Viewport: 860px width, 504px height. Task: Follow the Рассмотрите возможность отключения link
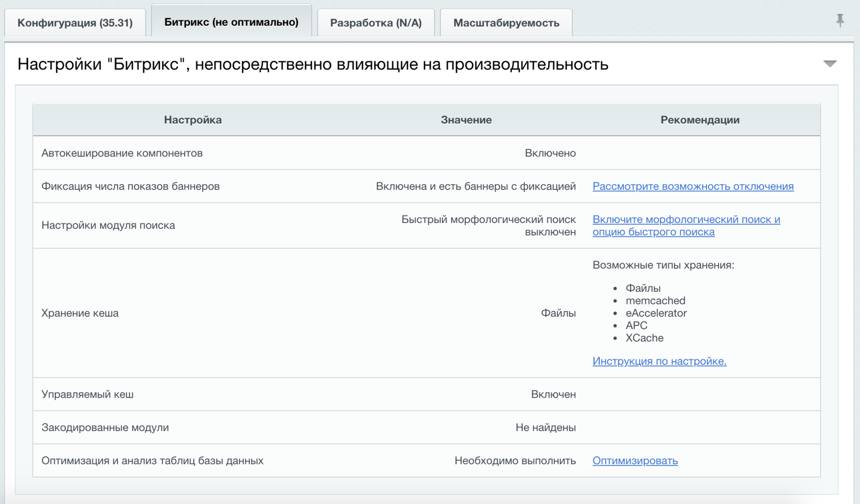(x=693, y=186)
